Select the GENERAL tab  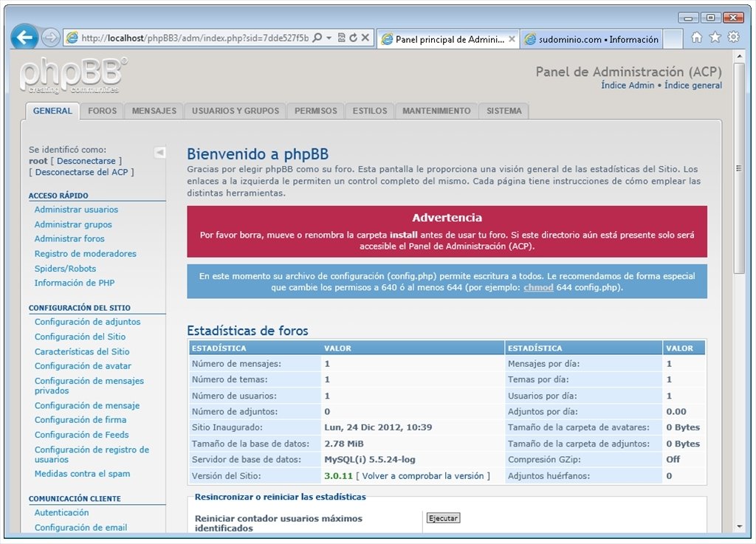pyautogui.click(x=52, y=111)
